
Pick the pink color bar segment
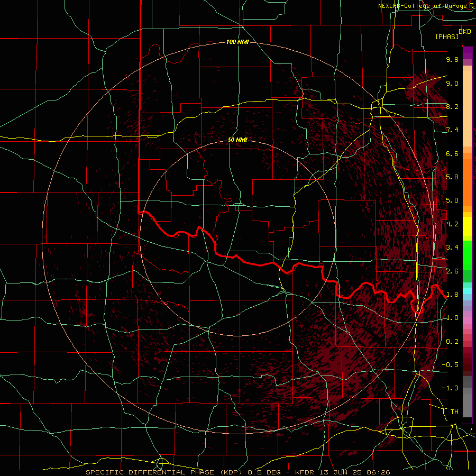[x=467, y=321]
